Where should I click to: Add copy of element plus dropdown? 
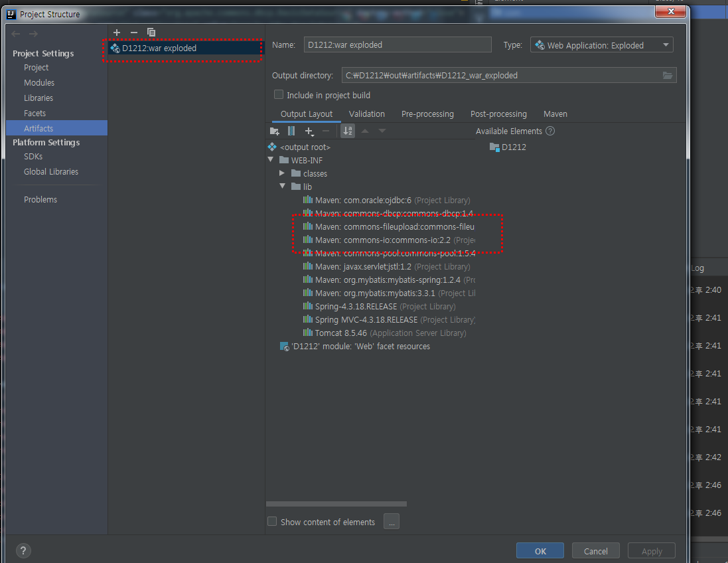coord(309,131)
